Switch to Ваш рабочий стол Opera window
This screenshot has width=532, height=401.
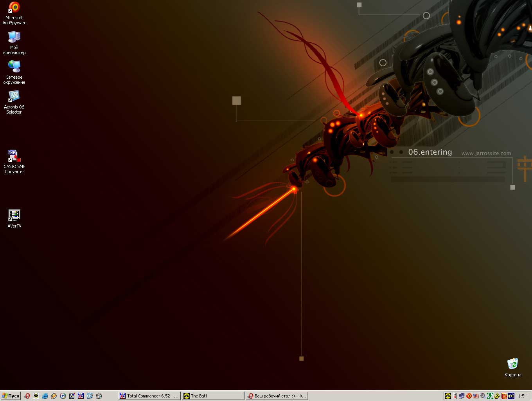click(277, 396)
